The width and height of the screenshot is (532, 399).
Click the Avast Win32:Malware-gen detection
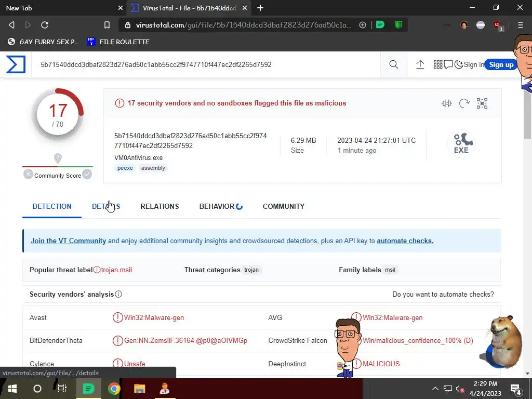(x=154, y=317)
